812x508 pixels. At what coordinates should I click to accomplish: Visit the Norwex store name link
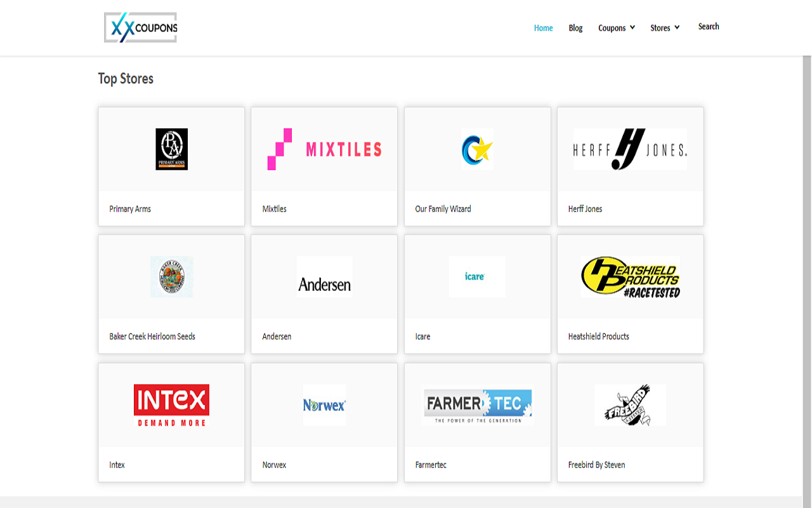point(275,465)
